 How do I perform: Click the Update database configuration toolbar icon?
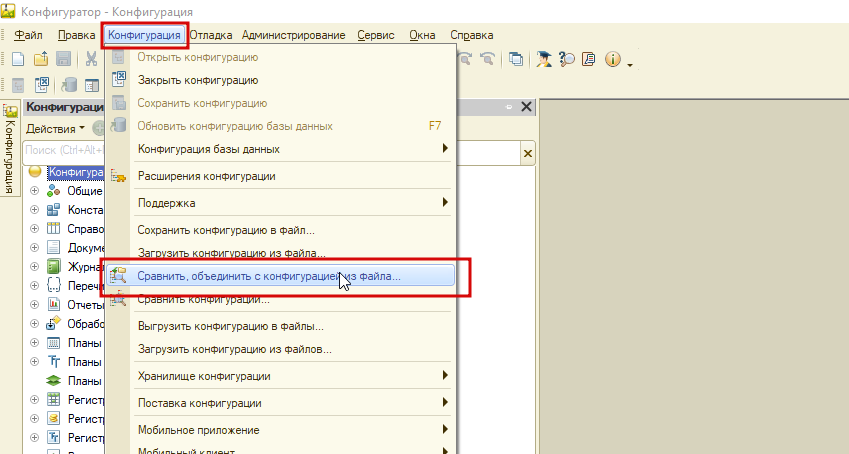(69, 85)
